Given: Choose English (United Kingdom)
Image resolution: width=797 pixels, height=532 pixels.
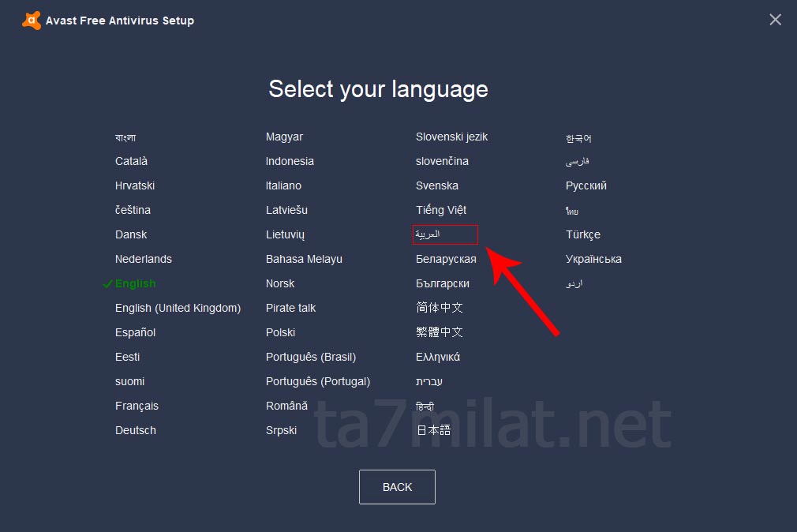Looking at the screenshot, I should (178, 308).
